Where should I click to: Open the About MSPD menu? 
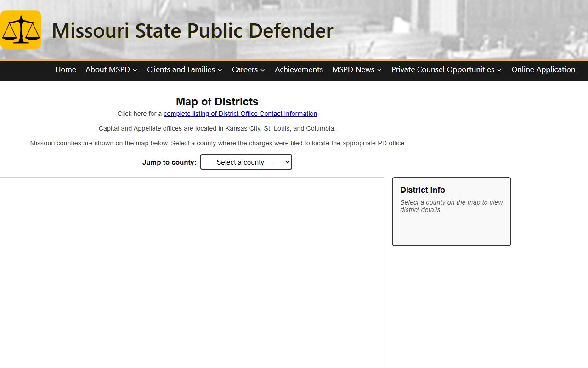tap(107, 69)
